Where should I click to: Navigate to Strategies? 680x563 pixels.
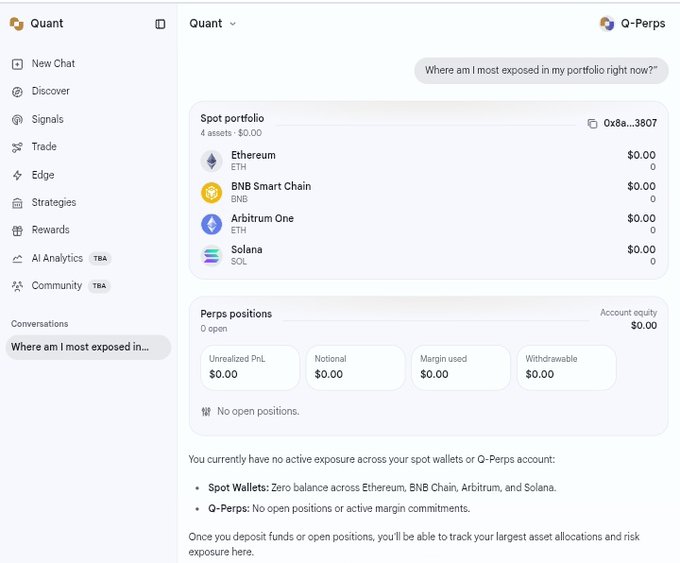coord(53,202)
